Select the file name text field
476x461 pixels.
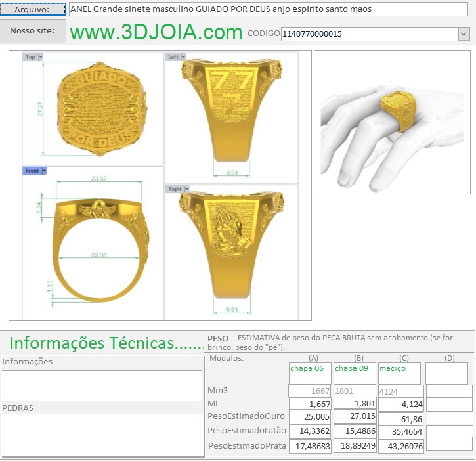(x=269, y=9)
